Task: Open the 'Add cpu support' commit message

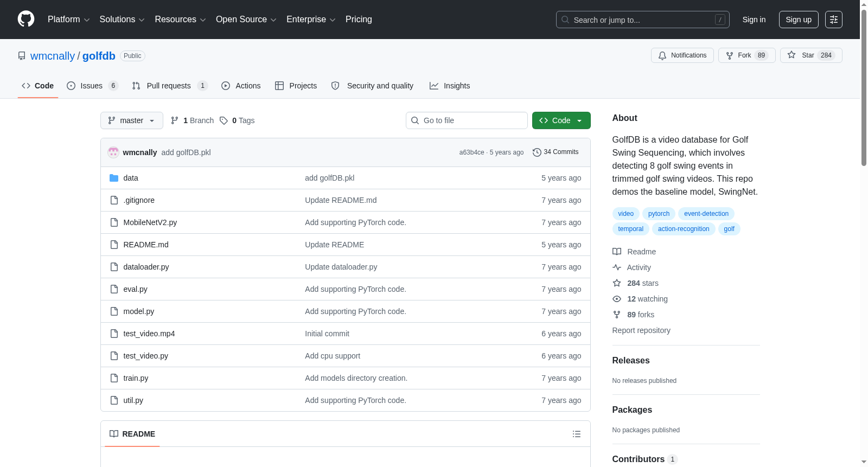Action: 333,356
